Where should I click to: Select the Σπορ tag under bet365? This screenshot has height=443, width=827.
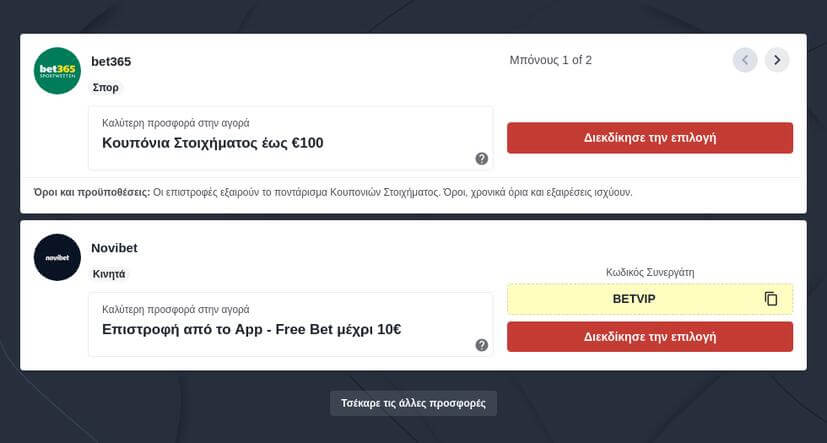(106, 88)
